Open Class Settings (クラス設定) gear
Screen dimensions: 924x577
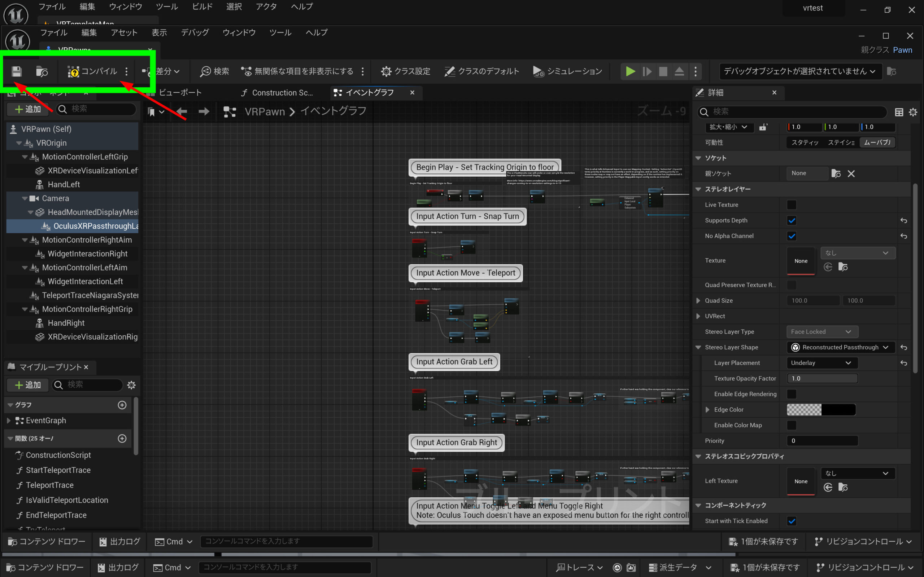(405, 71)
